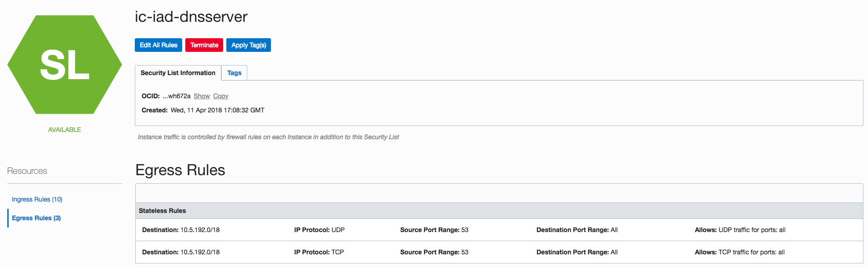Click the Egress Rules section heading
Viewport: 868px width, 268px height.
tap(180, 170)
